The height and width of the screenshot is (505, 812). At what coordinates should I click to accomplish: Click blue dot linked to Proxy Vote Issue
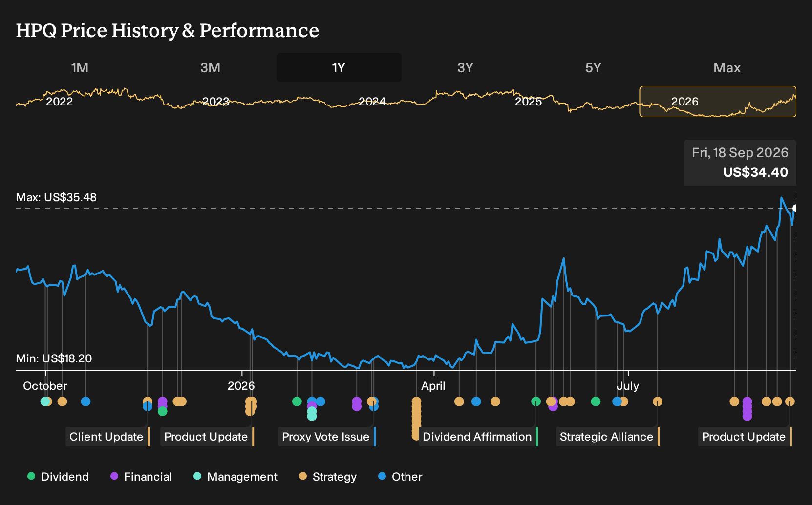374,406
